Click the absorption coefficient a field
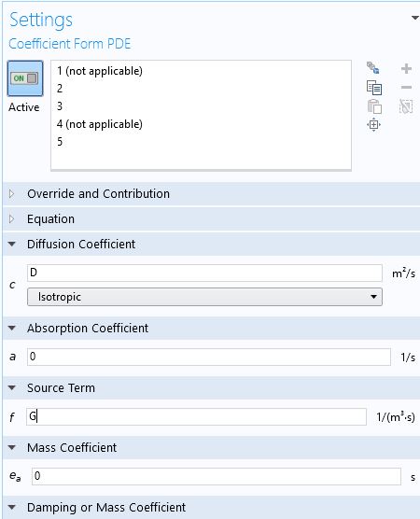Viewport: 420px width, 519px height. click(209, 357)
